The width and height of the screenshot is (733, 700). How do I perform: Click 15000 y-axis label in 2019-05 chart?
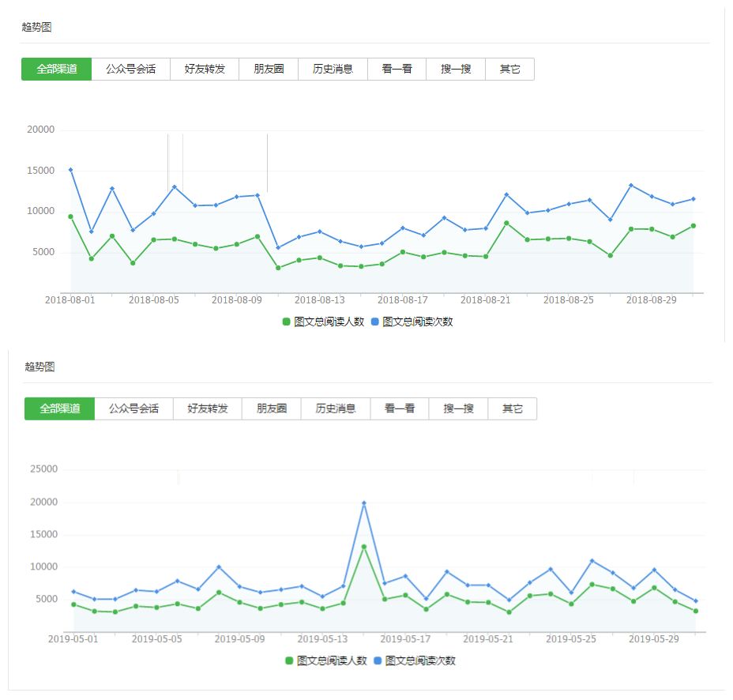(x=44, y=534)
